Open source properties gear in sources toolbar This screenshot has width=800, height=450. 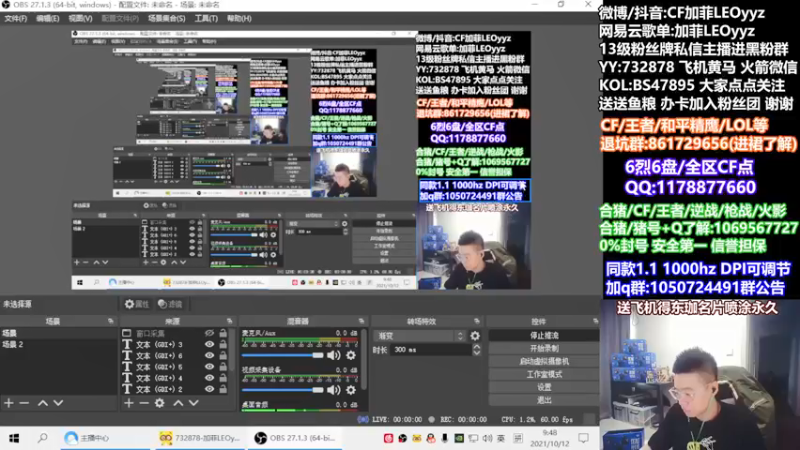tap(160, 403)
